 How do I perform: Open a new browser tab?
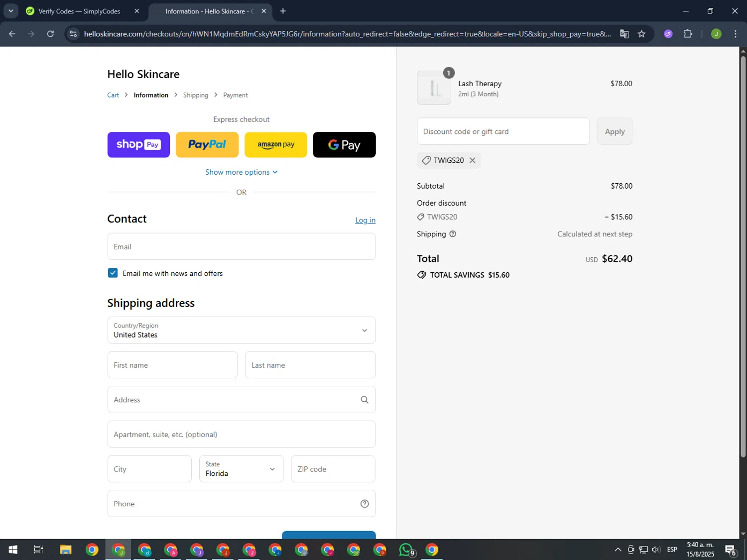283,11
